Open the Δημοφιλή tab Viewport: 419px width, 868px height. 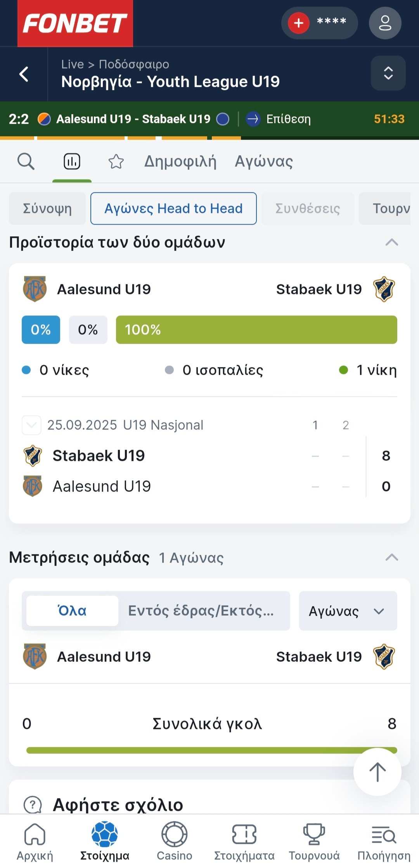click(x=180, y=161)
